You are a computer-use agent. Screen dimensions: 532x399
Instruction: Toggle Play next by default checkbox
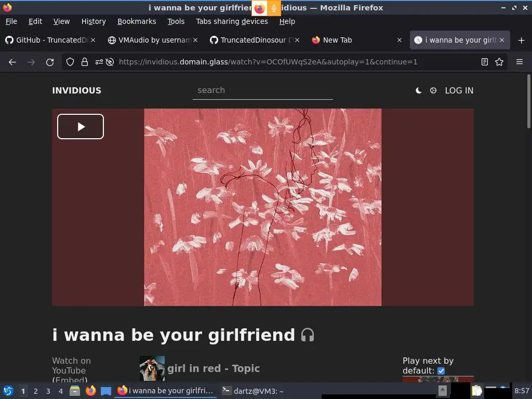441,371
